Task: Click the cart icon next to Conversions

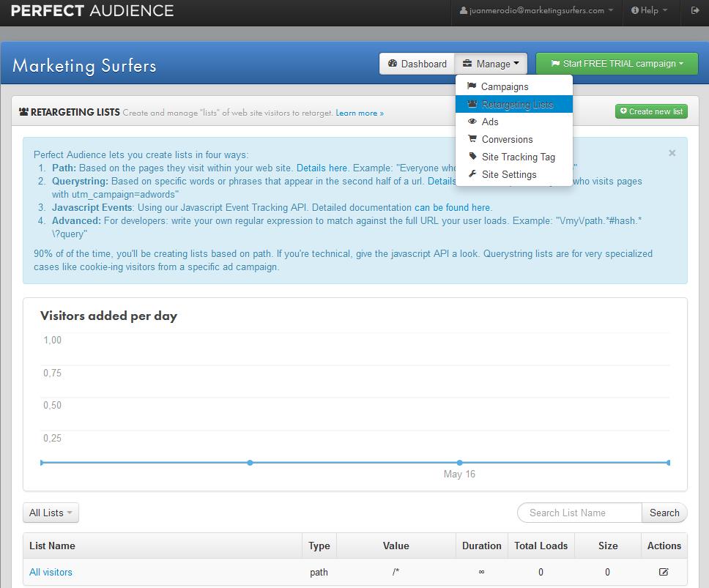Action: [x=472, y=138]
